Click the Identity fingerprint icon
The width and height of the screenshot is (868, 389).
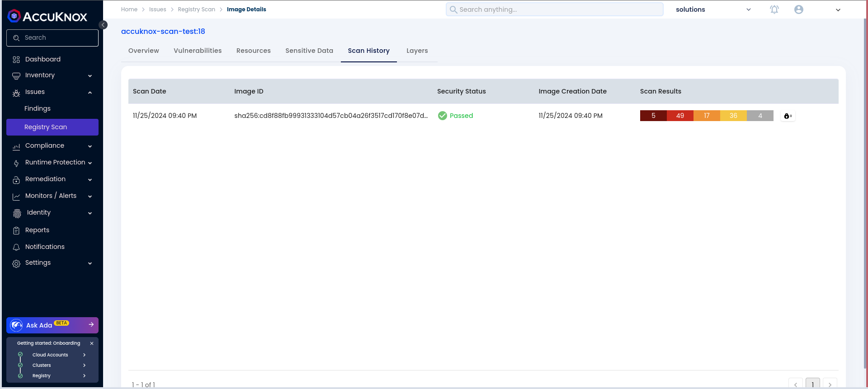[x=17, y=213]
